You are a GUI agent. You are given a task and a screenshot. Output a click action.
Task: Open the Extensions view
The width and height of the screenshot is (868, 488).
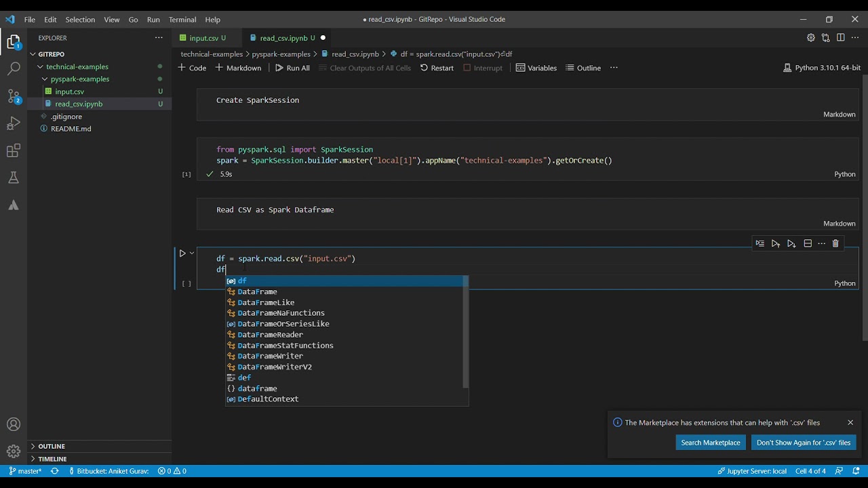pos(14,150)
